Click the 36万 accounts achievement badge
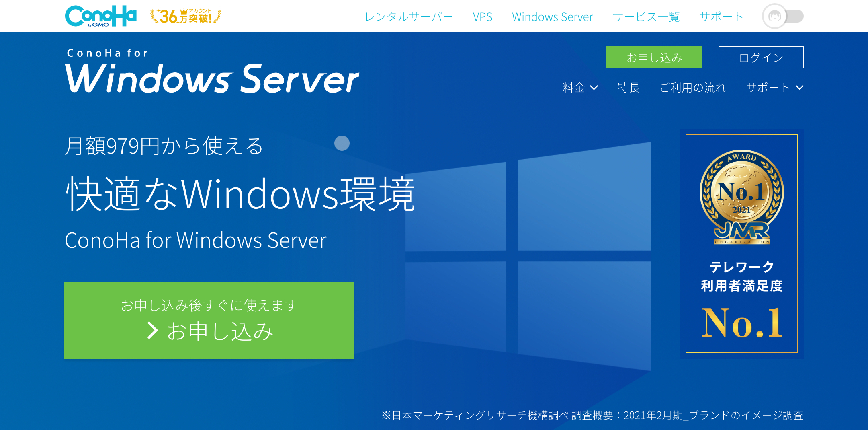868x430 pixels. [186, 16]
